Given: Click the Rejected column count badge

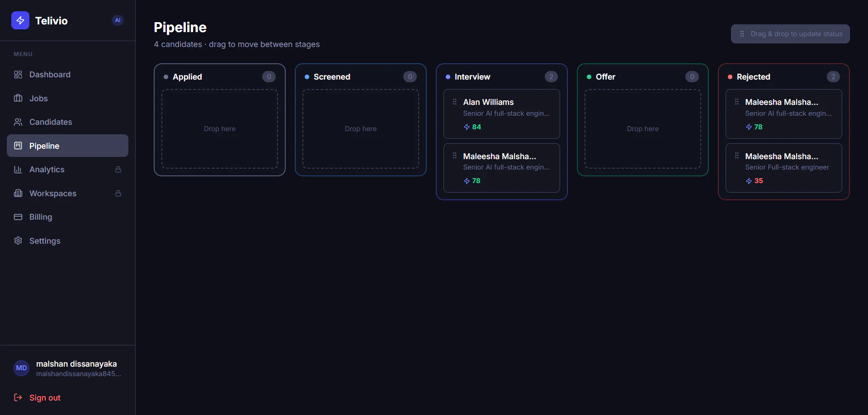Looking at the screenshot, I should coord(833,77).
